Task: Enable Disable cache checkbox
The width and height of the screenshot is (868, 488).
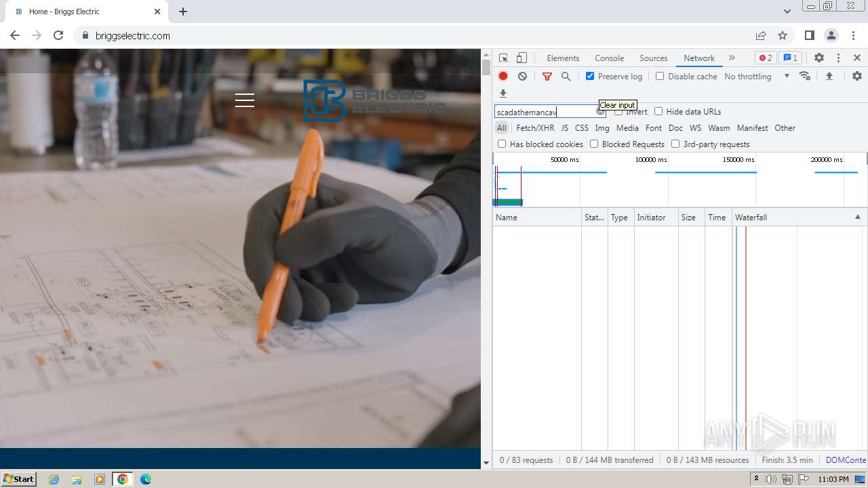Action: pyautogui.click(x=660, y=76)
